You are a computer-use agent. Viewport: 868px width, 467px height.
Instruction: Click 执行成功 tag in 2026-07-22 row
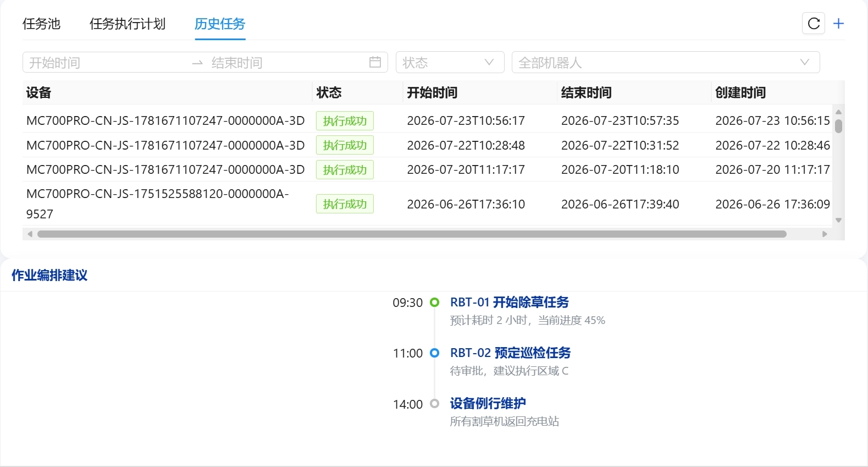tap(345, 145)
